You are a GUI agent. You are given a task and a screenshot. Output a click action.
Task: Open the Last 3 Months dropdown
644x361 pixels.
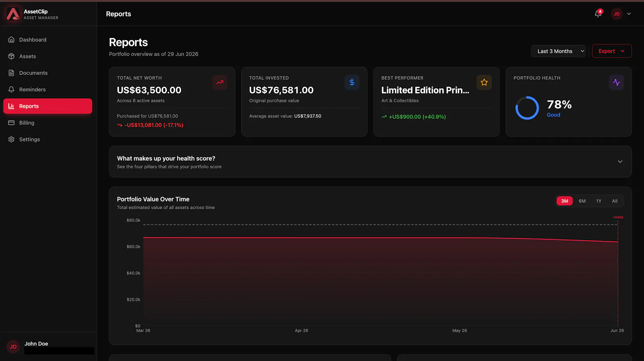[x=559, y=51]
